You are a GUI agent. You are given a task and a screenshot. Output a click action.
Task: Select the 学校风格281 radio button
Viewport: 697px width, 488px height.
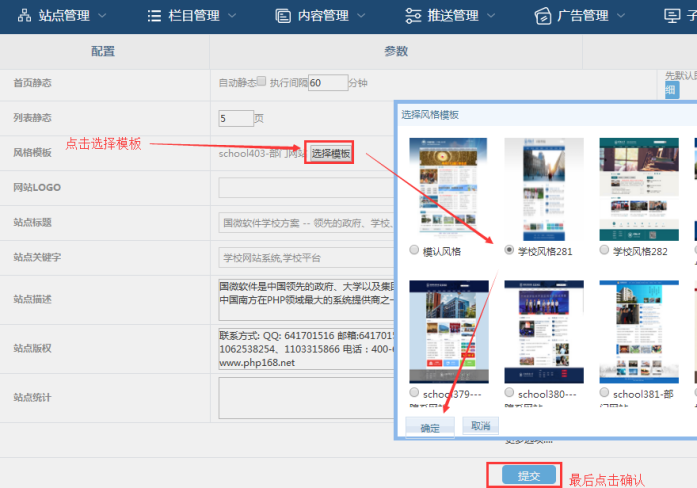510,251
